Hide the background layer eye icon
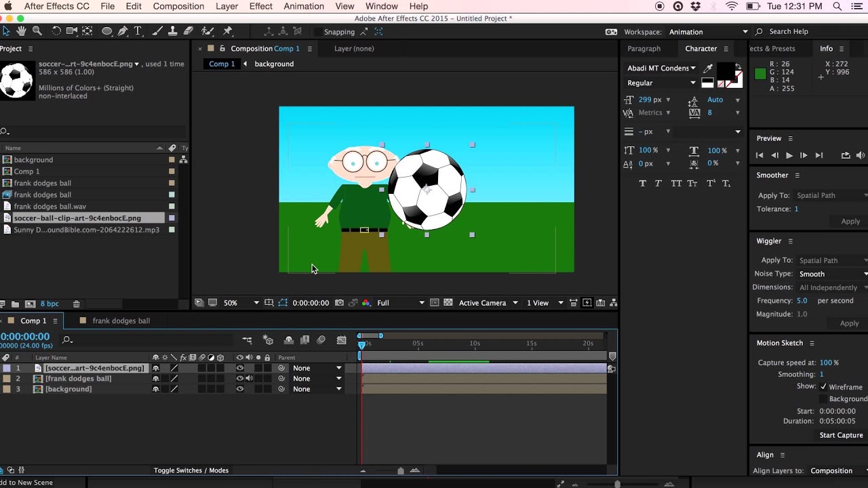Viewport: 868px width, 488px height. click(239, 389)
